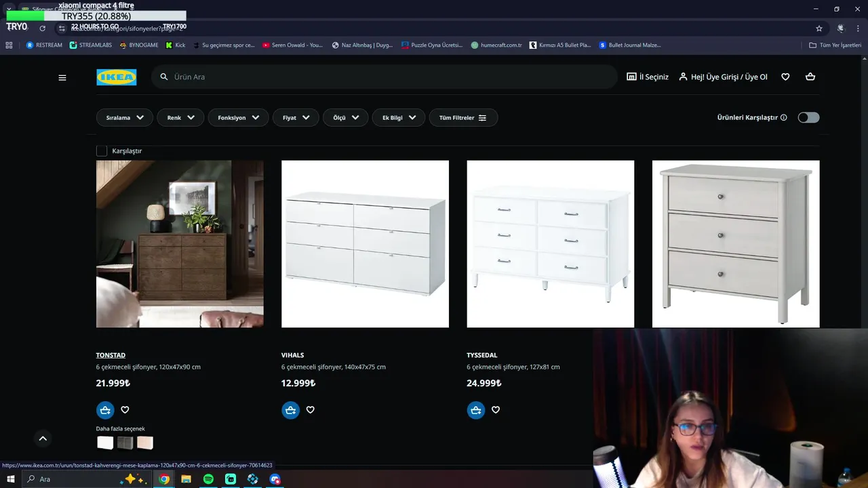Favorite the TYSSEDAL dresser
Image resolution: width=868 pixels, height=488 pixels.
495,410
